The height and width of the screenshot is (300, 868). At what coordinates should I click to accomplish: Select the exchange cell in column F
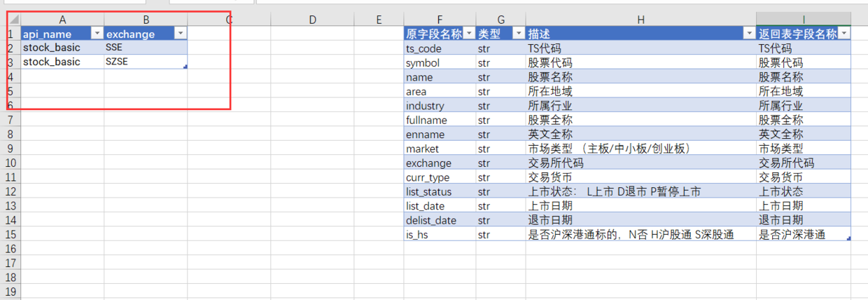tap(440, 163)
